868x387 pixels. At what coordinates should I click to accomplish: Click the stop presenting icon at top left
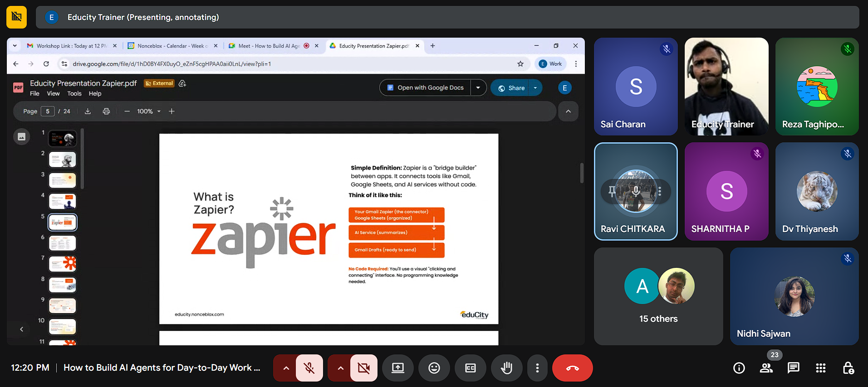17,17
